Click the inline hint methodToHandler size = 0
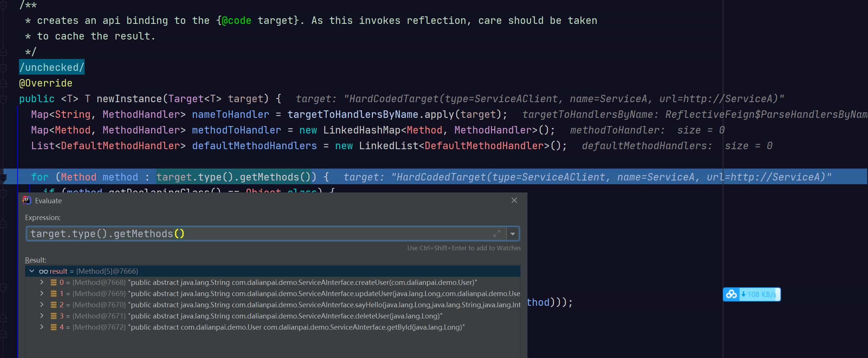This screenshot has width=868, height=358. [647, 130]
